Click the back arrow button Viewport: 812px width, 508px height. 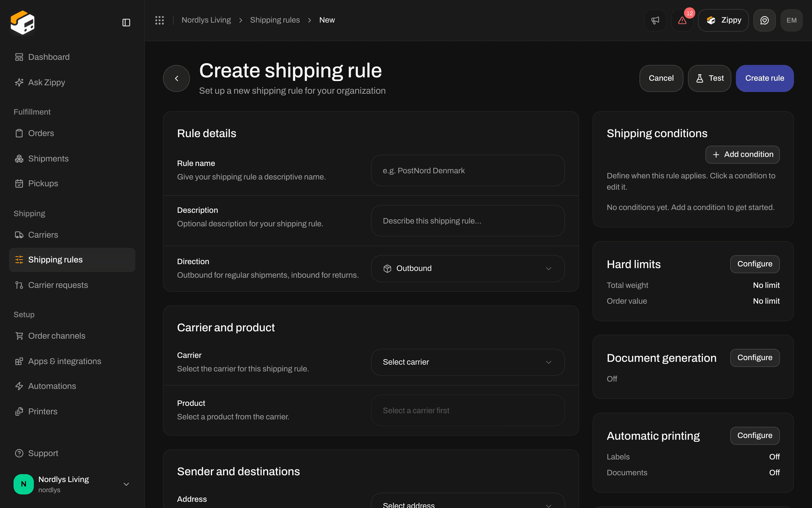click(176, 78)
